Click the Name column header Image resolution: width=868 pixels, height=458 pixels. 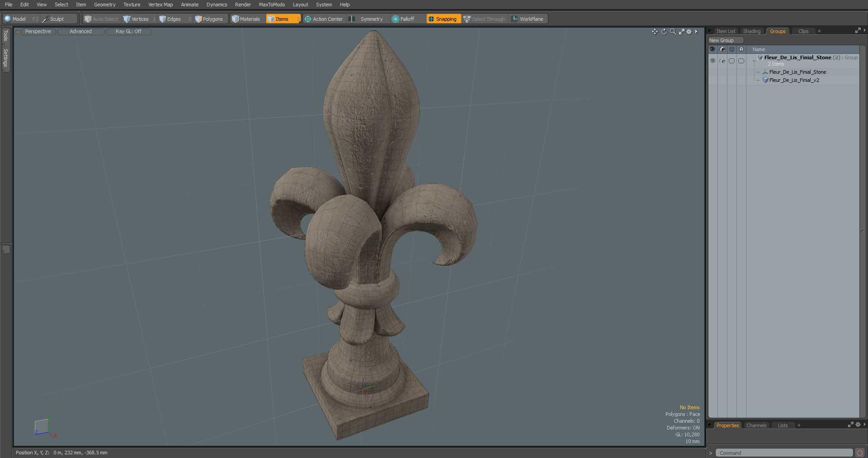tap(759, 49)
